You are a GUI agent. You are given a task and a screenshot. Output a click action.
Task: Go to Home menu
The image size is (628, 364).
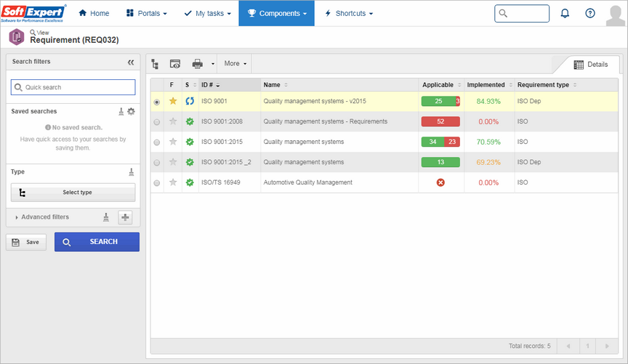point(94,13)
